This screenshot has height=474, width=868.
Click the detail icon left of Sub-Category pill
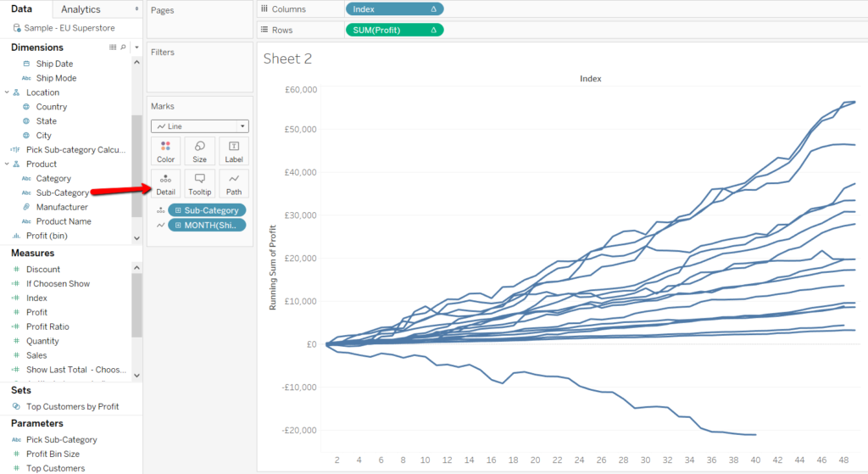[159, 210]
